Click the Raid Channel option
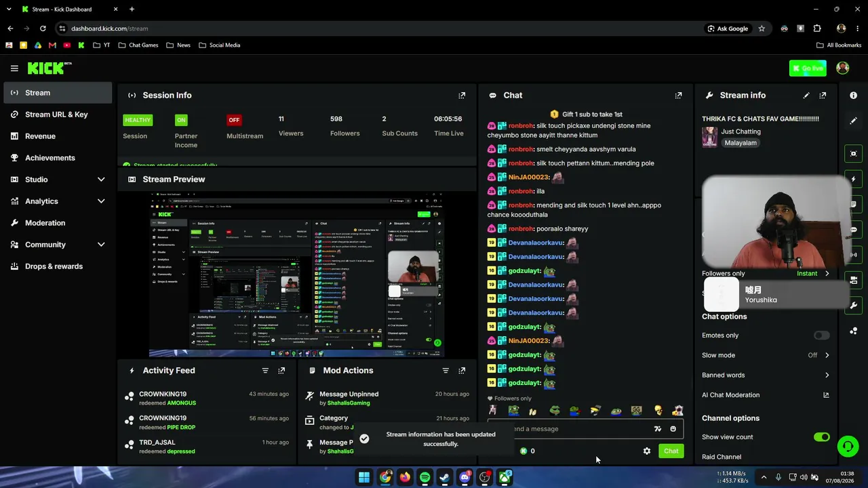This screenshot has width=868, height=488. point(722,457)
